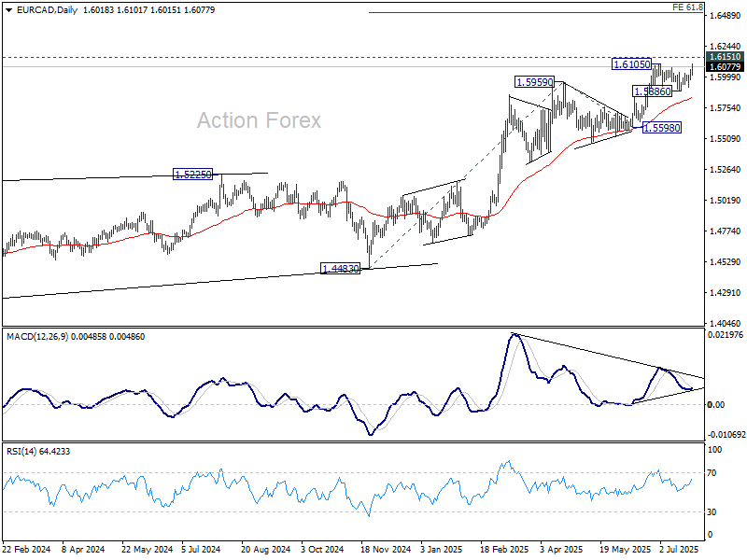The width and height of the screenshot is (747, 560).
Task: Click the 1.47740 price axis value
Action: (x=726, y=231)
